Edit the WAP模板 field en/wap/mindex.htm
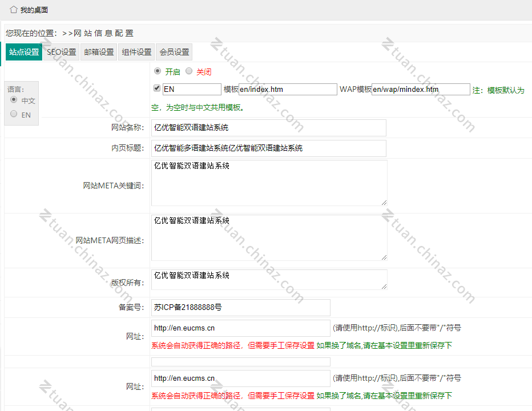 click(421, 89)
